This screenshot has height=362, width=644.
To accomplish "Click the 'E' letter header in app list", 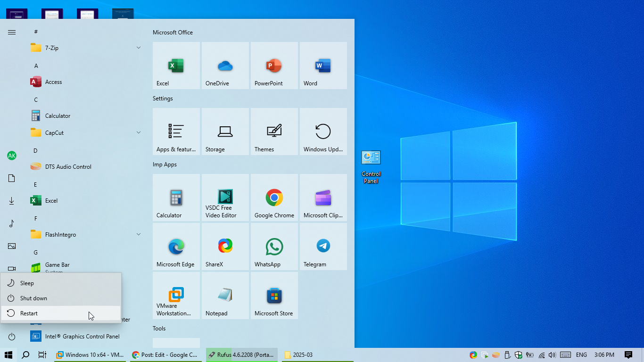I will coord(35,184).
